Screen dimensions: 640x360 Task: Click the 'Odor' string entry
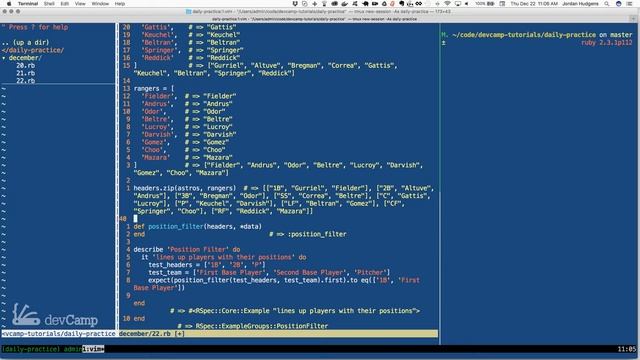tap(152, 111)
